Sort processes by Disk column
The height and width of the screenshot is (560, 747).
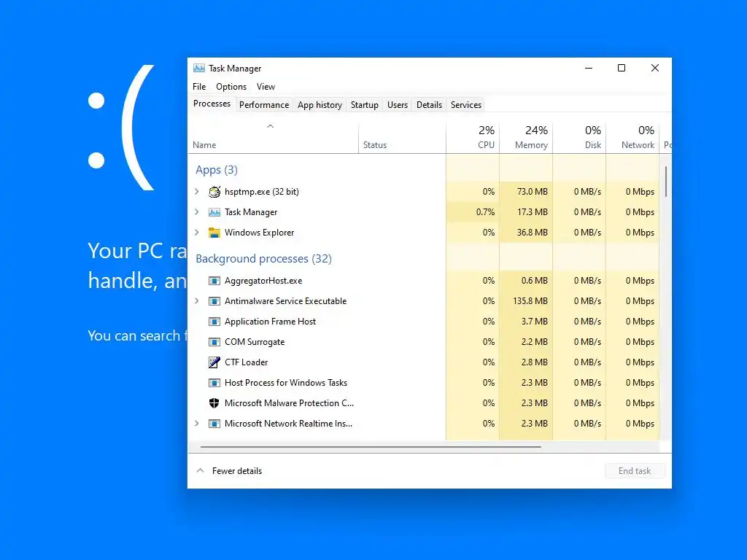(x=579, y=138)
